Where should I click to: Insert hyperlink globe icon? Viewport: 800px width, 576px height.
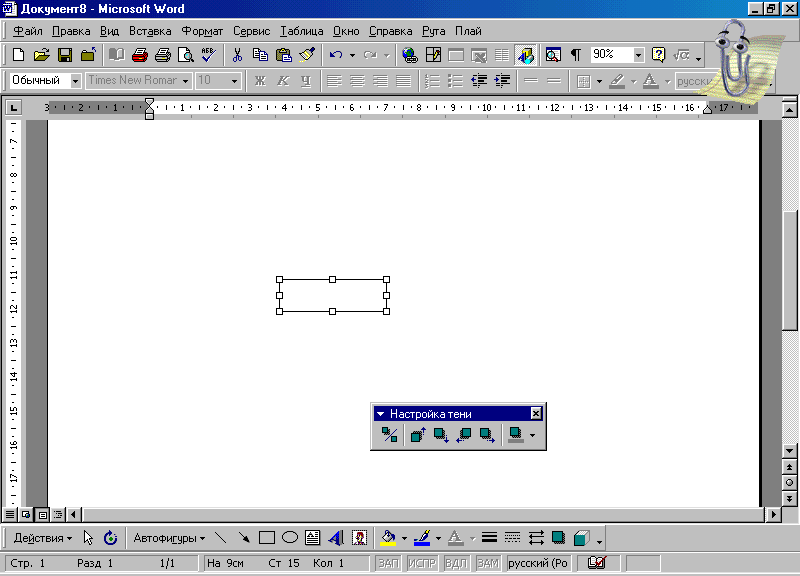(410, 55)
